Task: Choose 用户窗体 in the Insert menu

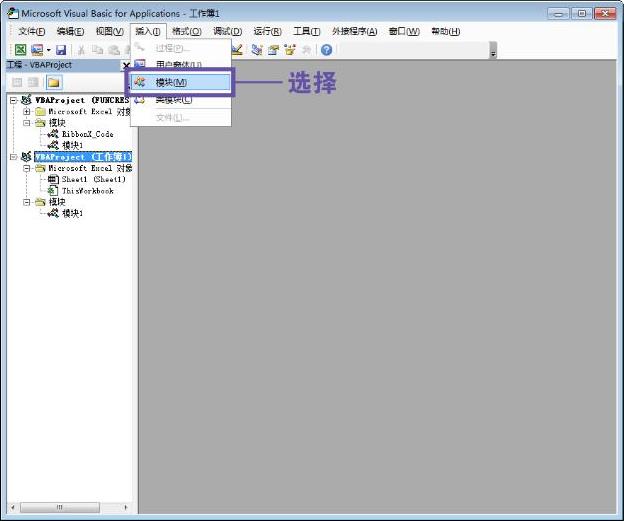Action: [181, 64]
